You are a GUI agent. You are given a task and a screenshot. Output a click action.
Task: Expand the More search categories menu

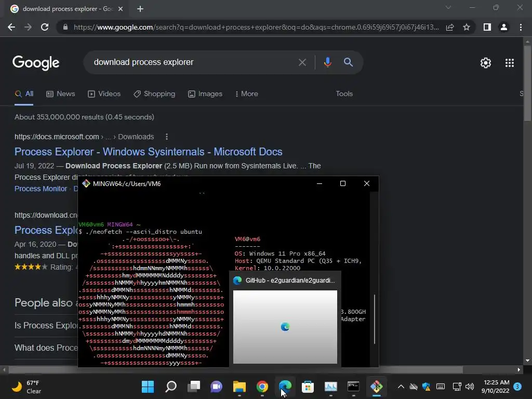[247, 94]
